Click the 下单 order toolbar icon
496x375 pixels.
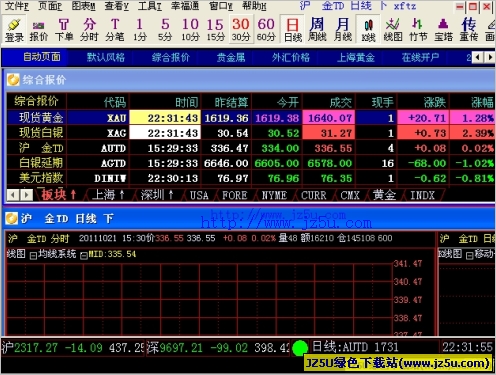64,30
